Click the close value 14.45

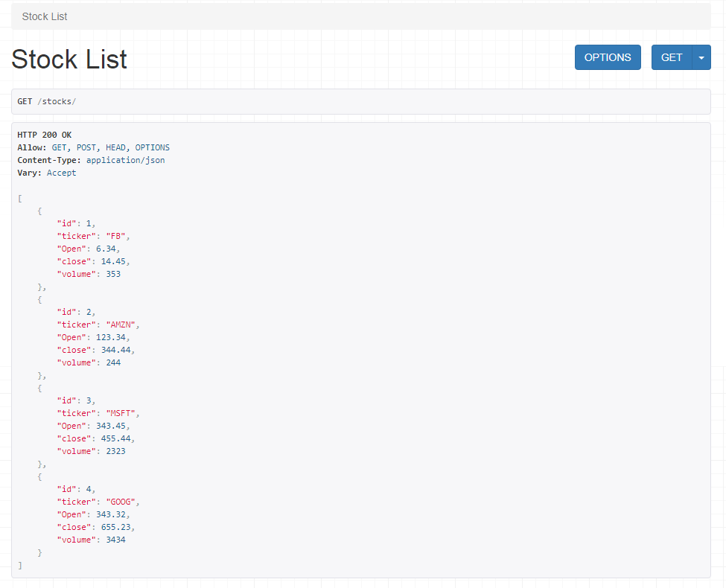tap(113, 261)
